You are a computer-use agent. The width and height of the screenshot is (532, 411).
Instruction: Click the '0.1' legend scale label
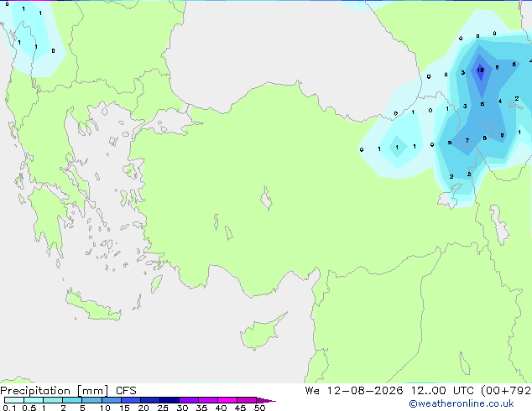point(9,408)
